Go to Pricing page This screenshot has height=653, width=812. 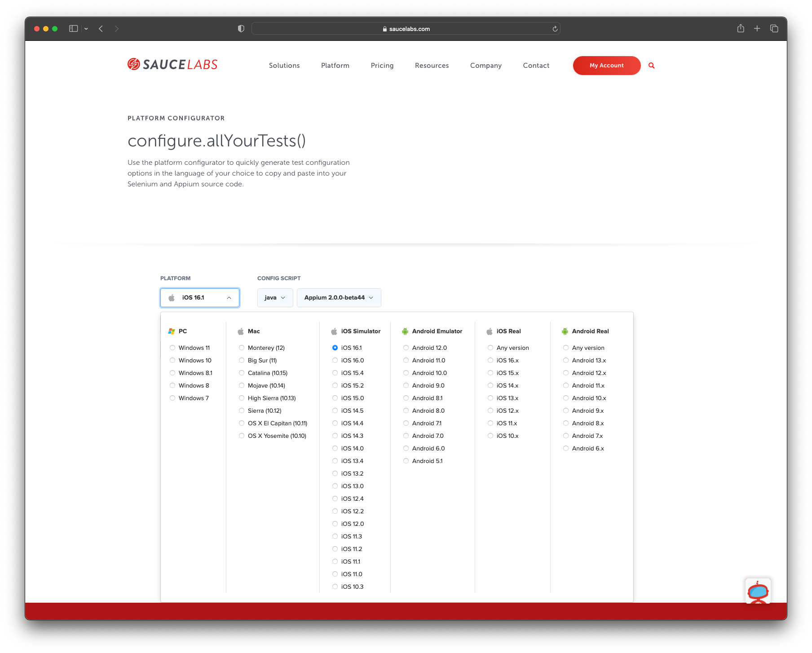[382, 66]
